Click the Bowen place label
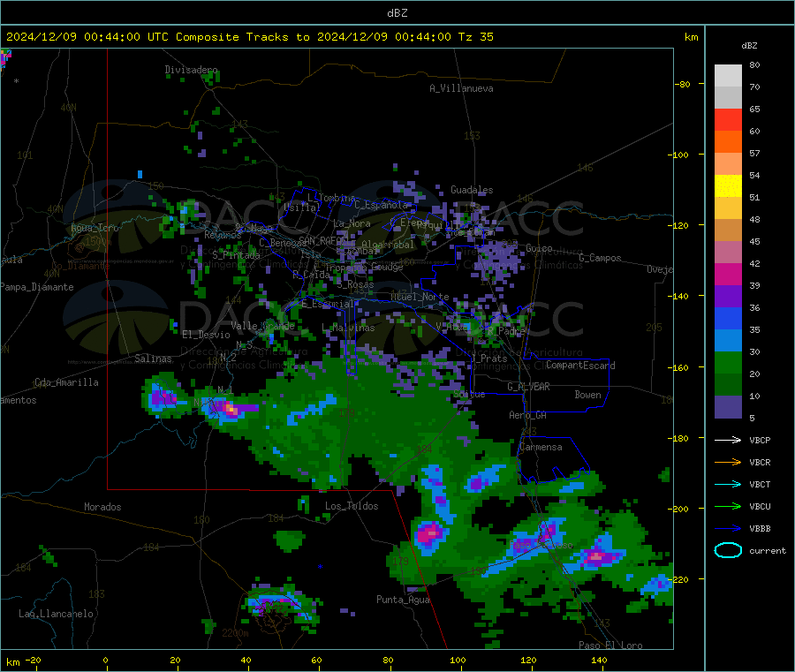 click(x=588, y=395)
